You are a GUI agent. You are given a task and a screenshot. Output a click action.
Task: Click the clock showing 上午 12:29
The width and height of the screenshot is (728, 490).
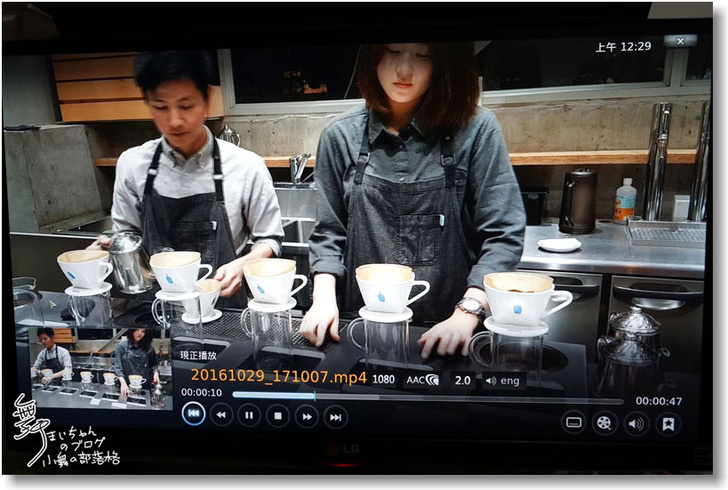coord(623,46)
